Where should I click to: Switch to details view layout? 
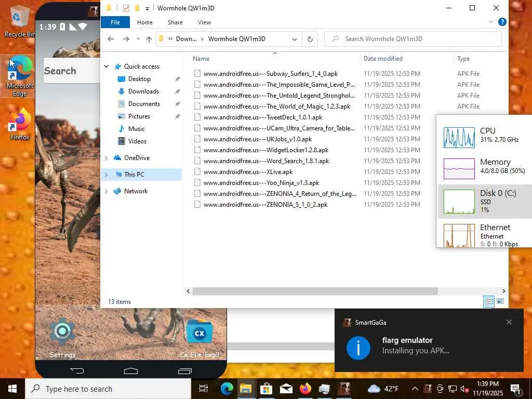tap(489, 301)
